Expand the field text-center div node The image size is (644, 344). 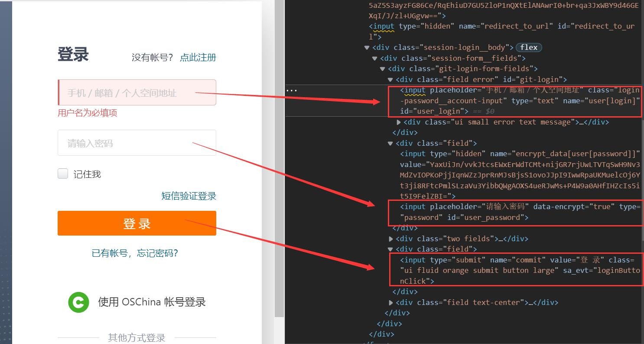pos(391,302)
